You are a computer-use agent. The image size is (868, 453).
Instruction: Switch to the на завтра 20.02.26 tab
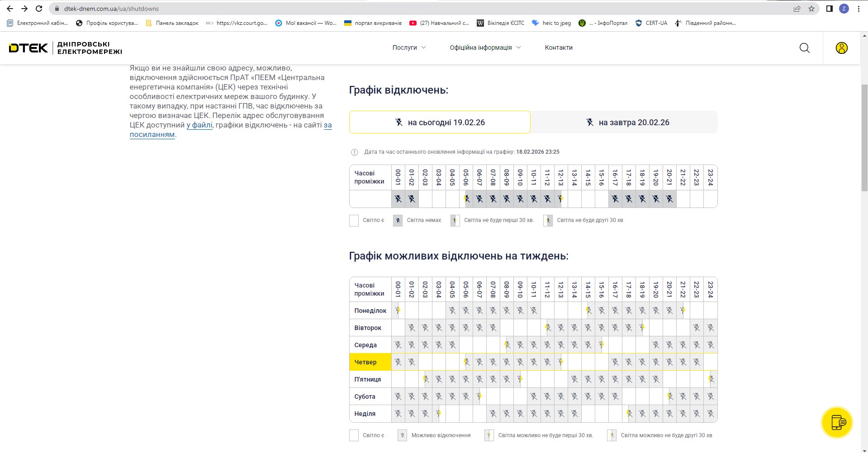point(624,123)
